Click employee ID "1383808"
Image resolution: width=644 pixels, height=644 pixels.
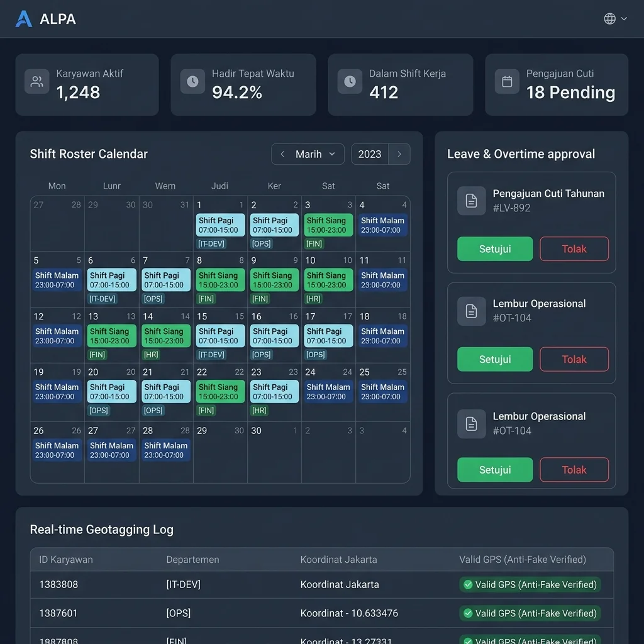(58, 584)
